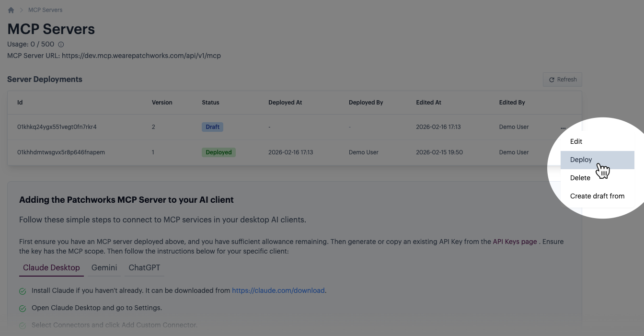The image size is (644, 336).
Task: Choose Deploy in the context menu
Action: click(x=581, y=160)
